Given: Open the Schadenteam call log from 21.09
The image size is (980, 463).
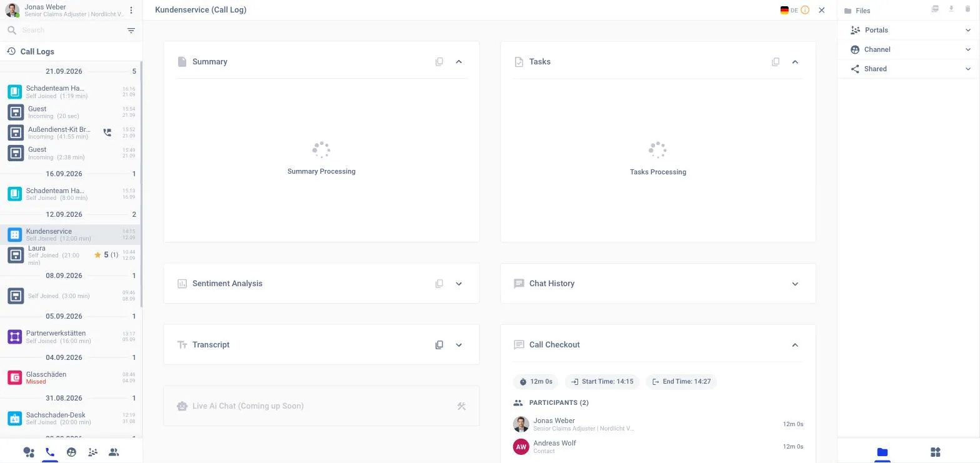Looking at the screenshot, I should point(71,92).
